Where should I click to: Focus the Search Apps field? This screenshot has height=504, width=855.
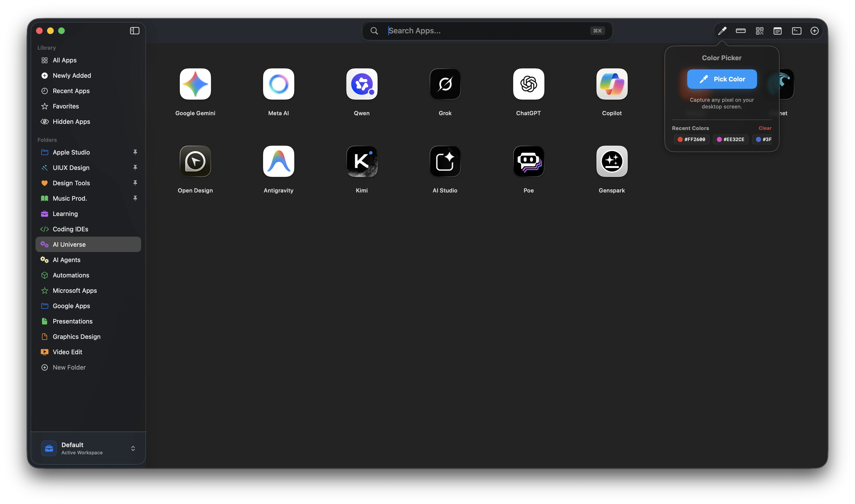tap(487, 31)
